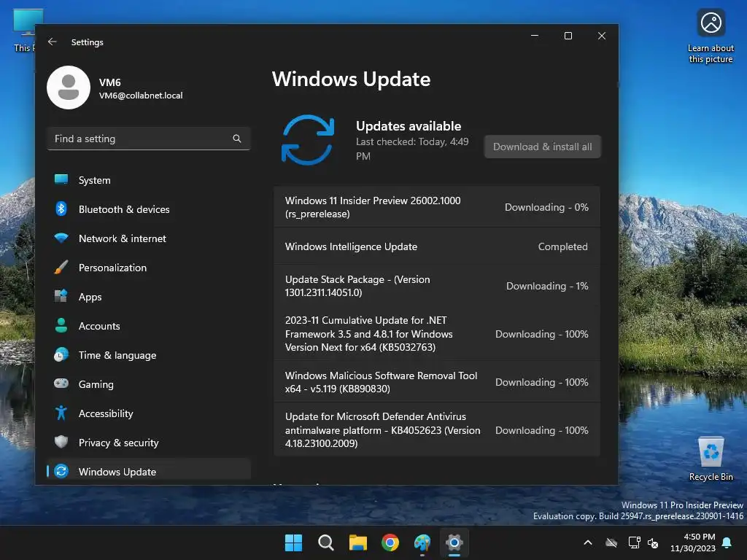
Task: Open taskbar Search
Action: pos(326,542)
